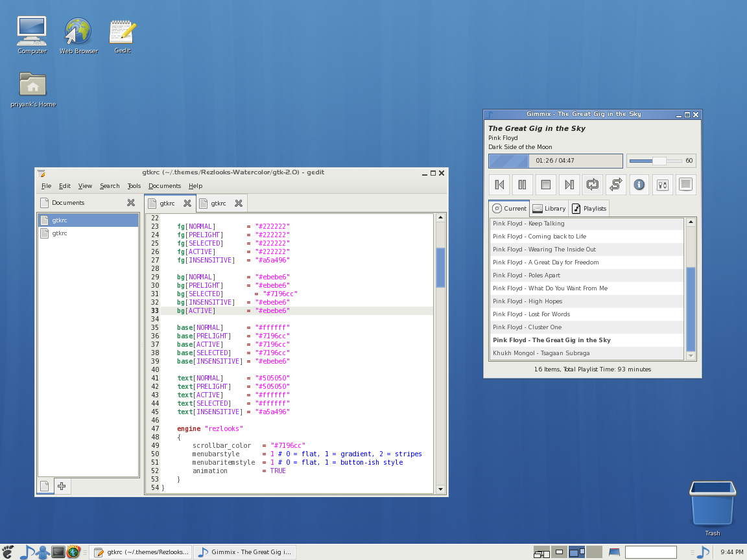Click gedit editor scrollbar down arrow
747x560 pixels.
coord(440,489)
